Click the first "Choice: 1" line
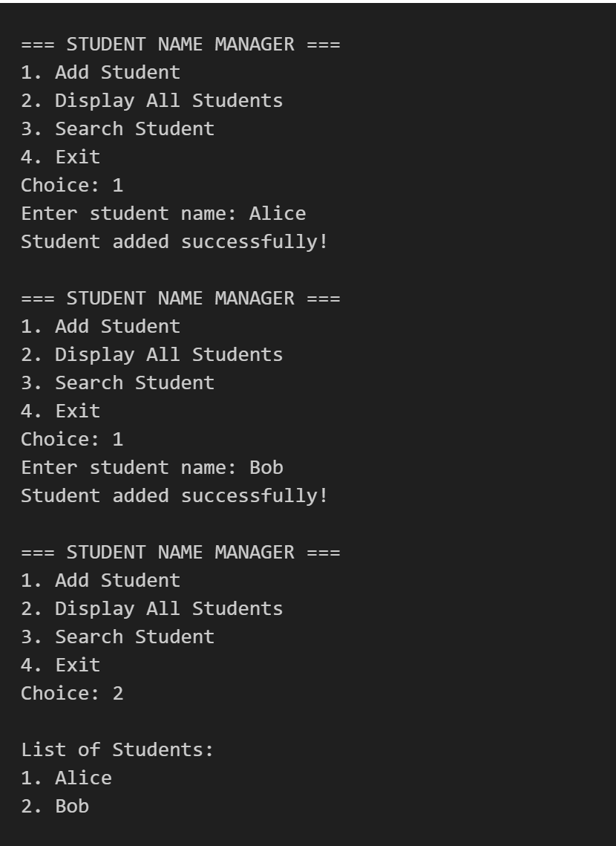 [72, 186]
